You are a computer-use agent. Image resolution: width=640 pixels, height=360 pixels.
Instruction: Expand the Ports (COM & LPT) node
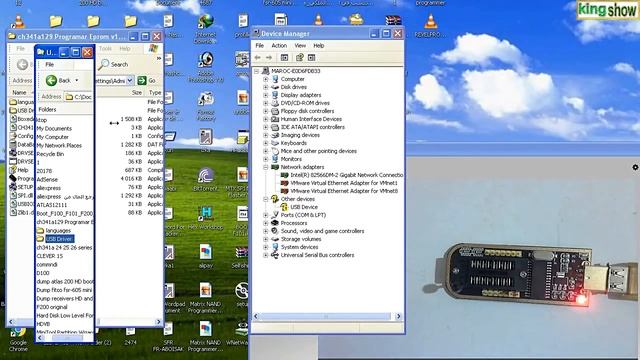click(266, 215)
